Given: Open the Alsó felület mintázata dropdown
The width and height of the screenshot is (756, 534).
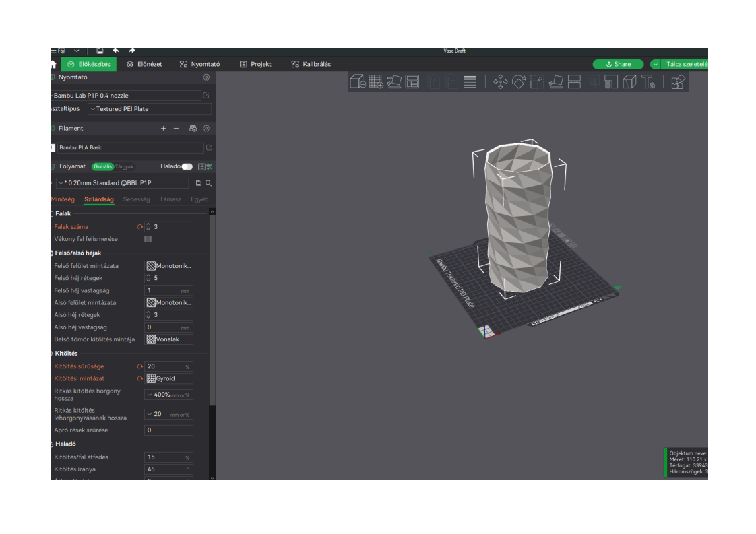Looking at the screenshot, I should pyautogui.click(x=168, y=302).
